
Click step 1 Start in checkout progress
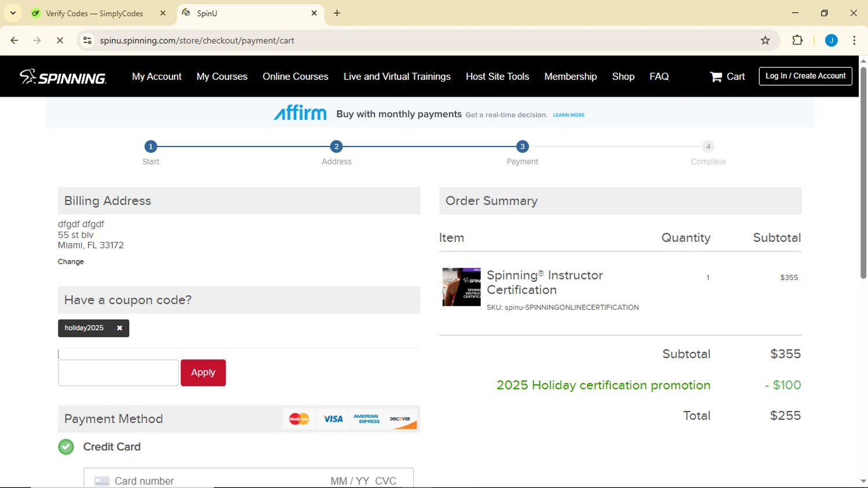point(150,146)
